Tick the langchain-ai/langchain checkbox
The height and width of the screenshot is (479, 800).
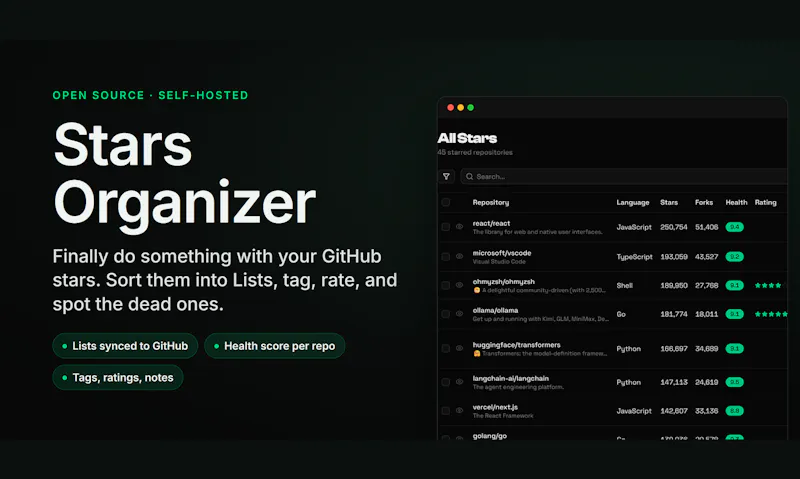pyautogui.click(x=446, y=382)
